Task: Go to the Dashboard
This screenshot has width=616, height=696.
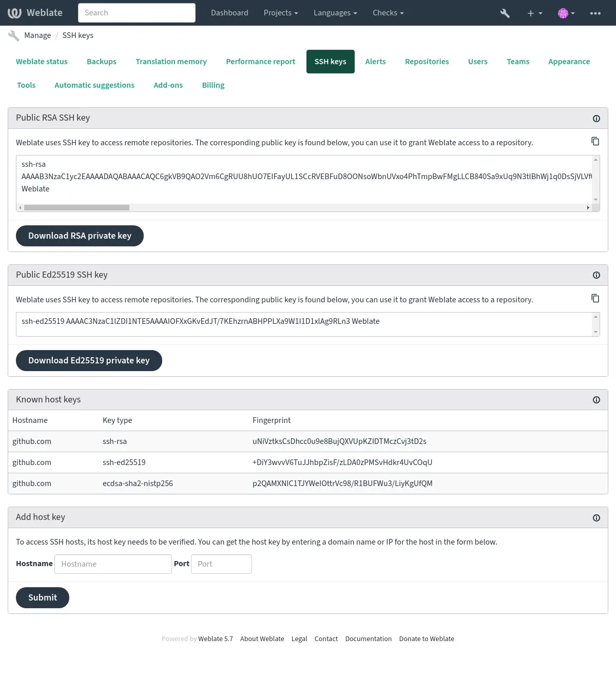Action: pos(229,13)
